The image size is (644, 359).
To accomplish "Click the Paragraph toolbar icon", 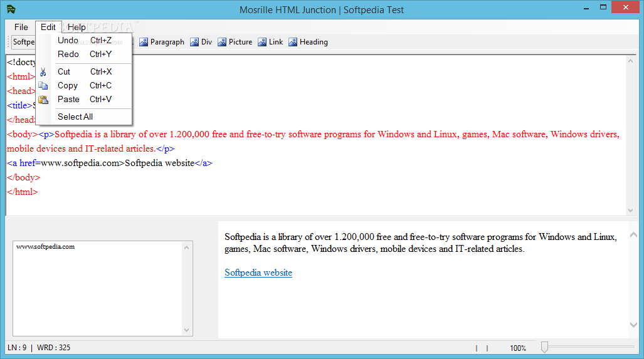I will pos(144,42).
